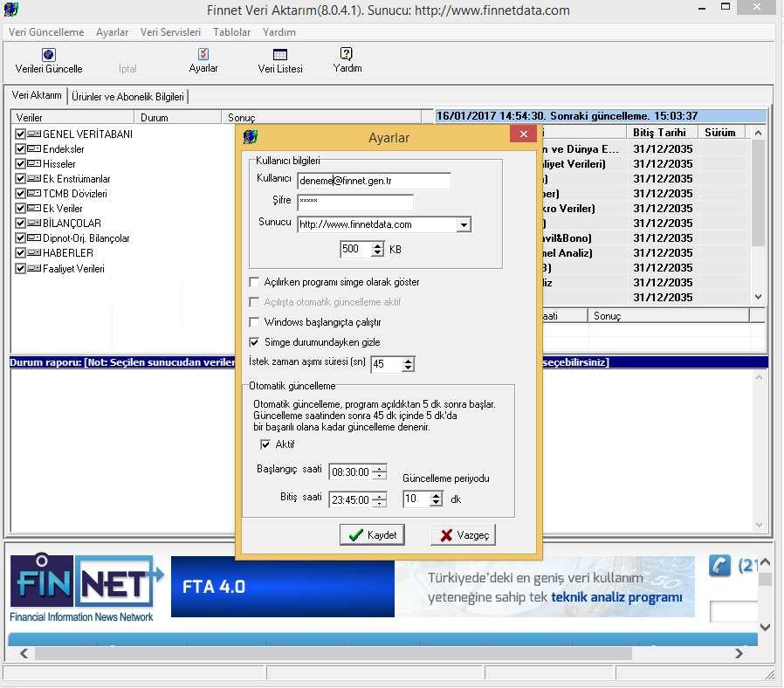Select the Veri Aktarım tab

tap(37, 95)
